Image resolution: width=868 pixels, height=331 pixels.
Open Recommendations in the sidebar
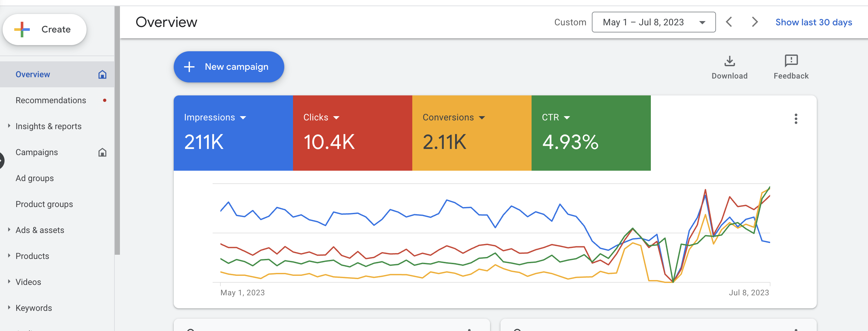click(x=51, y=100)
